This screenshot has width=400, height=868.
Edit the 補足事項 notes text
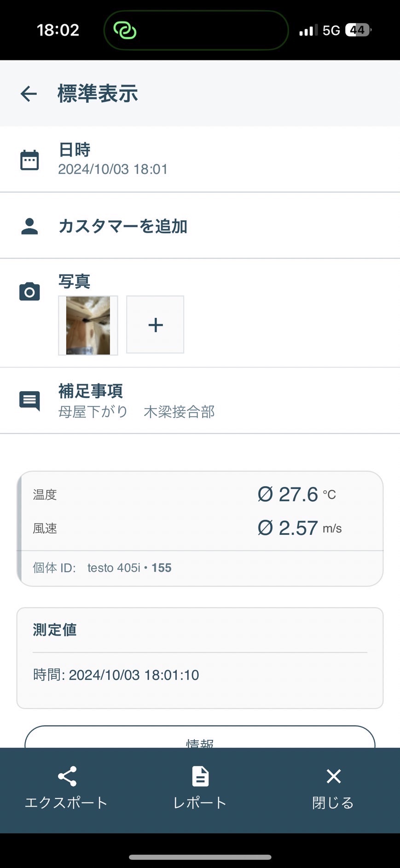pyautogui.click(x=137, y=411)
